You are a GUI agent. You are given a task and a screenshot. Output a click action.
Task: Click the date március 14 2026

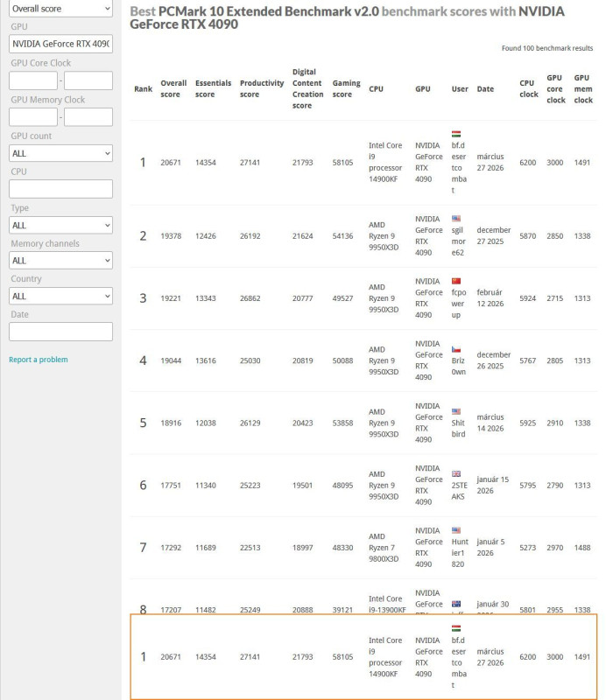click(490, 423)
